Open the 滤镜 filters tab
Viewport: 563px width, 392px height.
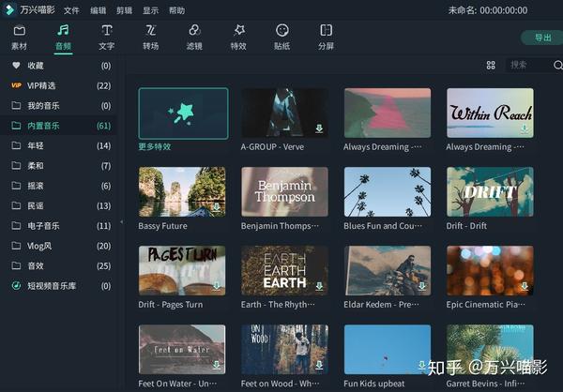194,38
